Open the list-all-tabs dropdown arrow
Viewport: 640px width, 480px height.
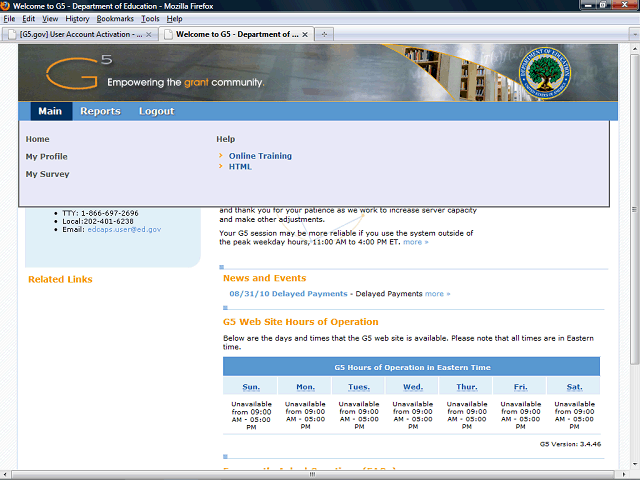[x=635, y=34]
